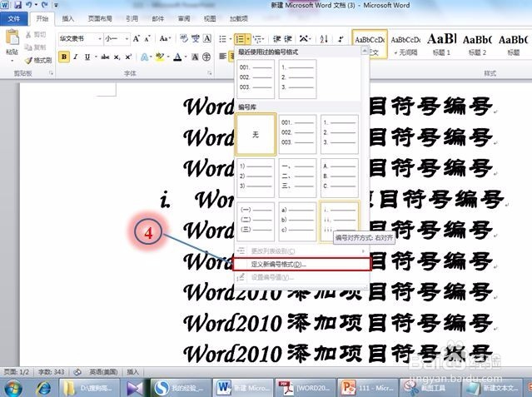Click the Character Border A icon

click(x=207, y=38)
